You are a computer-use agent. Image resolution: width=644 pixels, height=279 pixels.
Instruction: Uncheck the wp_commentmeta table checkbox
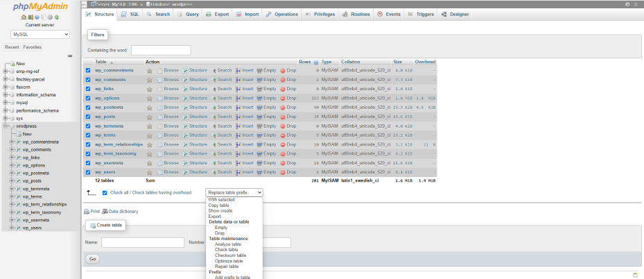click(x=88, y=70)
